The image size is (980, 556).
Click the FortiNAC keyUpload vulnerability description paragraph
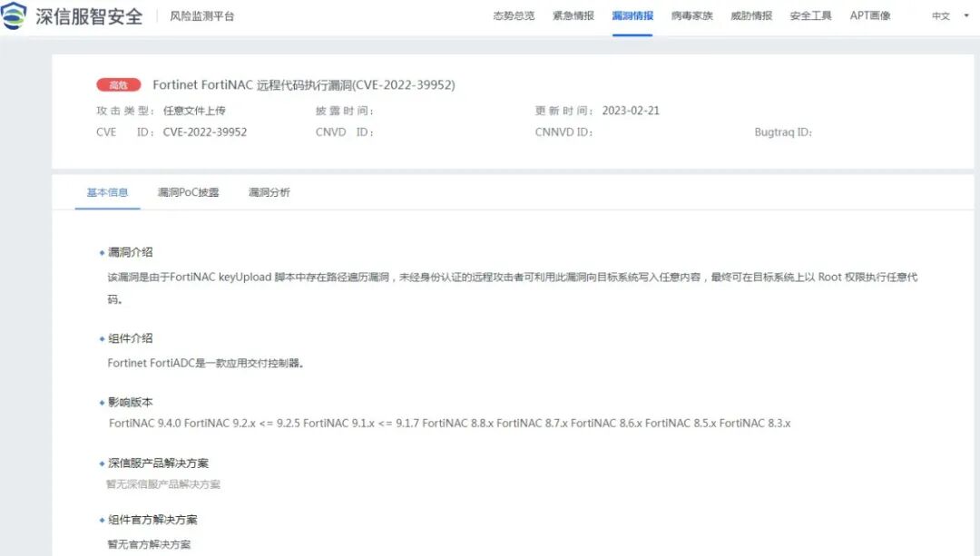[513, 288]
